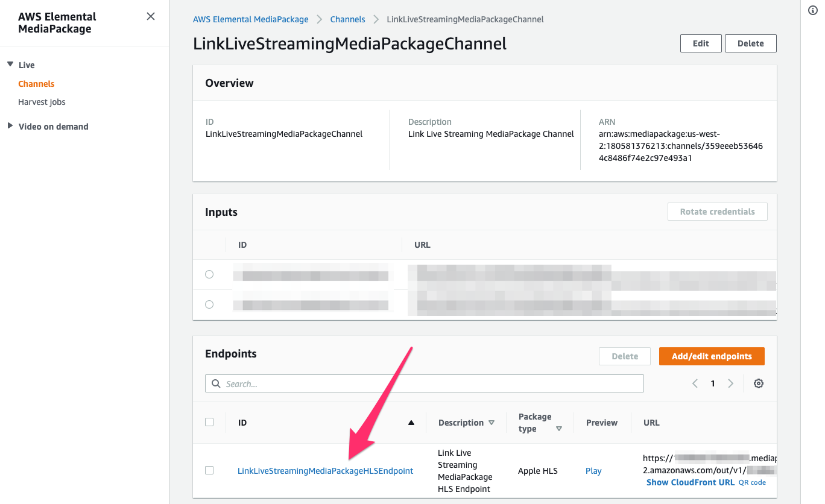Open the Package type filter dropdown
The image size is (825, 504).
point(560,429)
